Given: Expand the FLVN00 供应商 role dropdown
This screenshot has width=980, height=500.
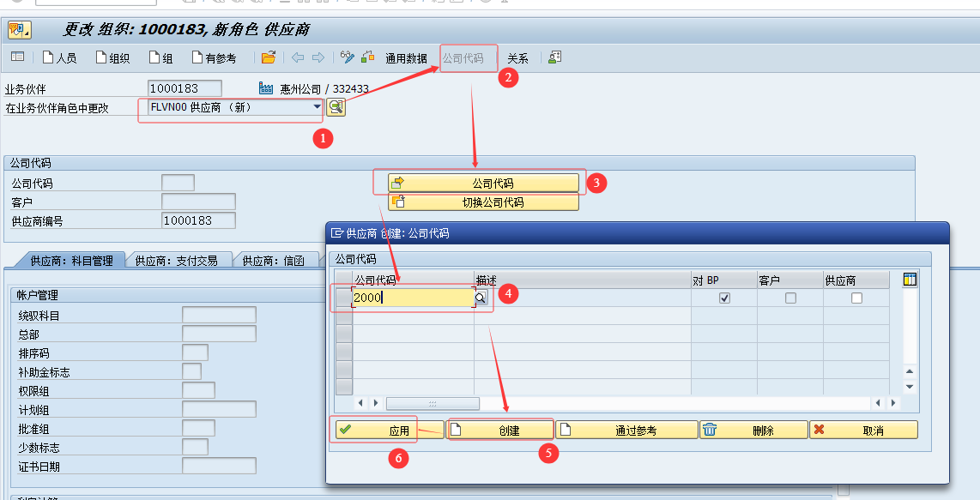Looking at the screenshot, I should pyautogui.click(x=317, y=107).
